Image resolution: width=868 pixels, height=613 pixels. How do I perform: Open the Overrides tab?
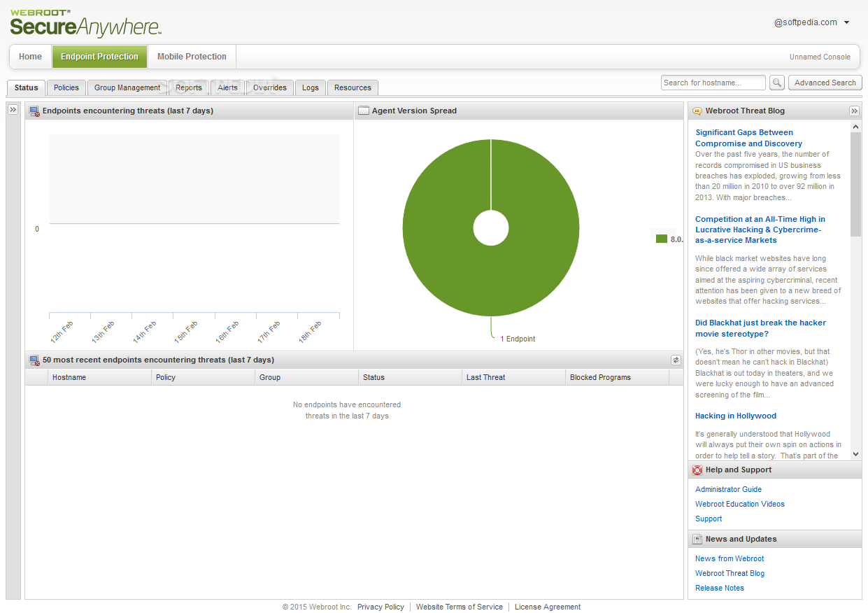[270, 87]
